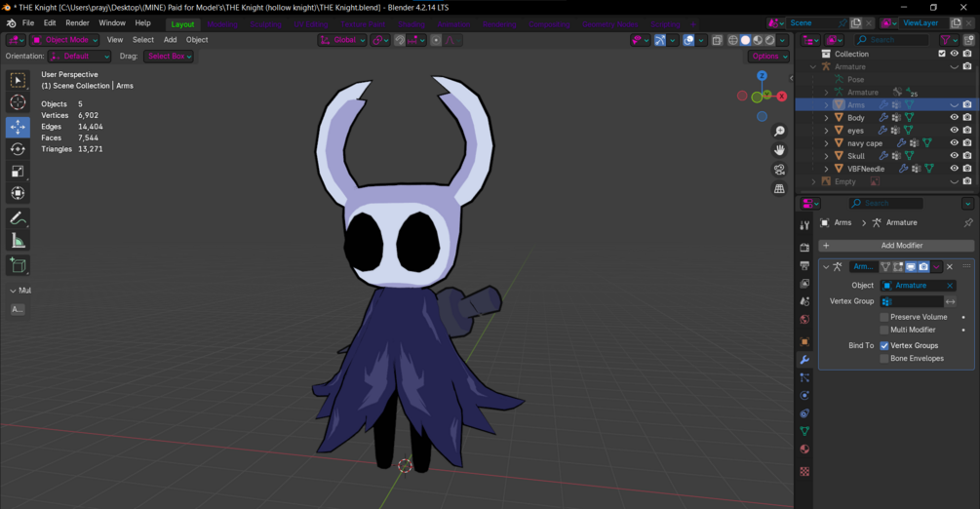Open the Object properties tab
Image resolution: width=980 pixels, height=509 pixels.
[804, 342]
